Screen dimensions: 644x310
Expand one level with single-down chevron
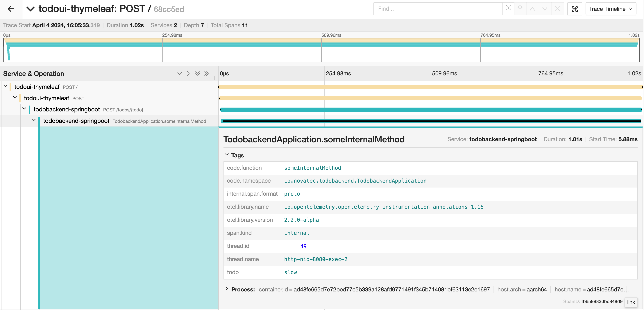[x=180, y=74]
